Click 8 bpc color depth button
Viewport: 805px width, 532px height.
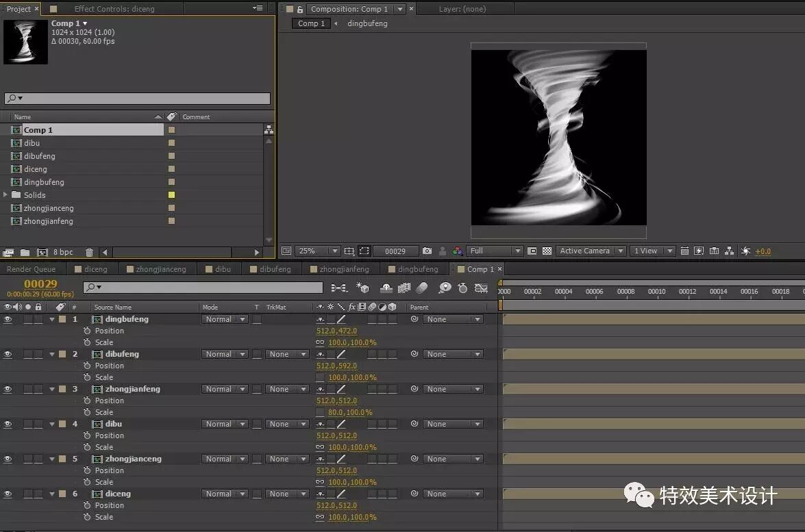63,253
